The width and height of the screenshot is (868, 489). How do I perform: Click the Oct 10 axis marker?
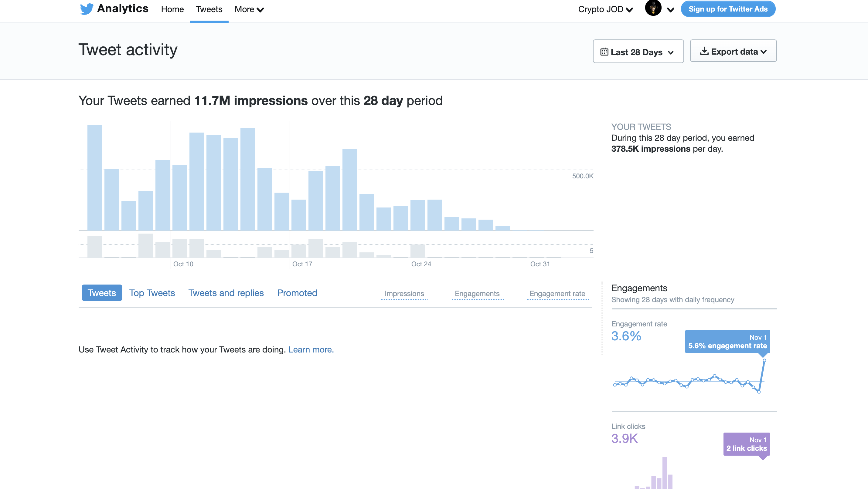pyautogui.click(x=183, y=264)
